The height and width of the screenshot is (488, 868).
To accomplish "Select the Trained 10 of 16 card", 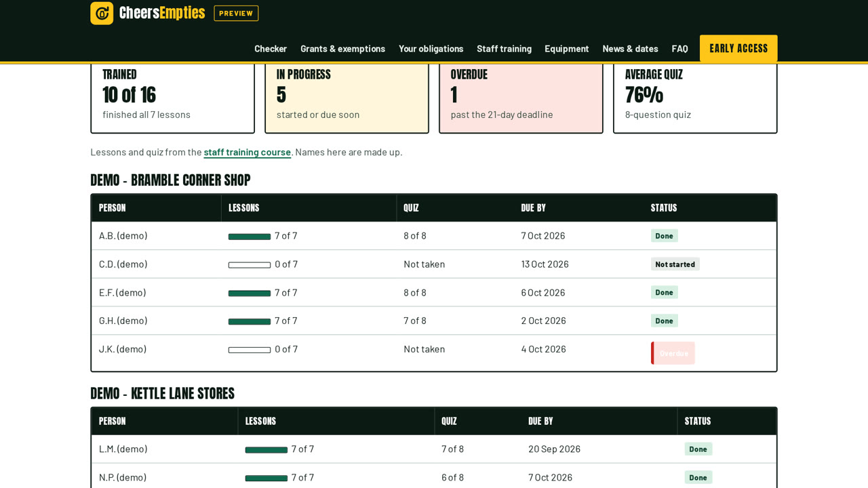I will [172, 98].
